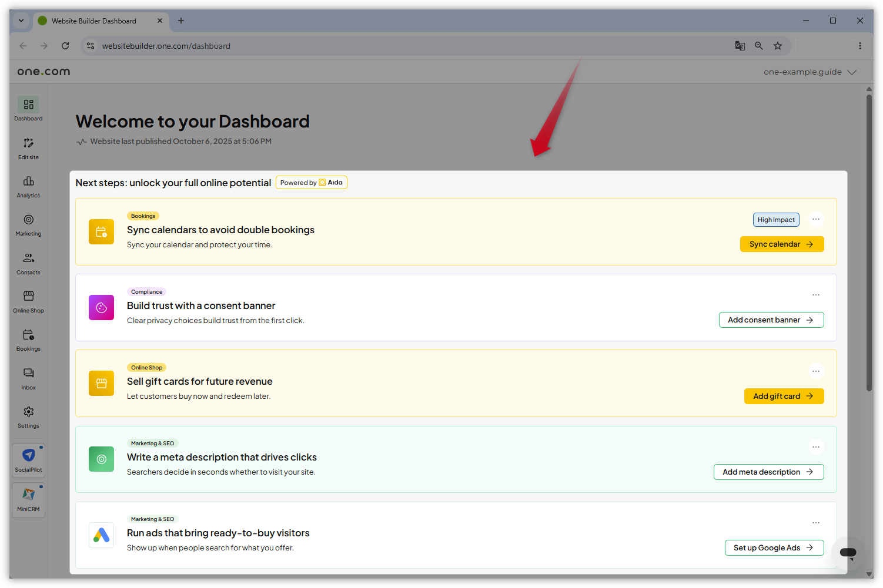Screen dimensions: 883x588
Task: Click the Add meta description button
Action: pyautogui.click(x=769, y=472)
